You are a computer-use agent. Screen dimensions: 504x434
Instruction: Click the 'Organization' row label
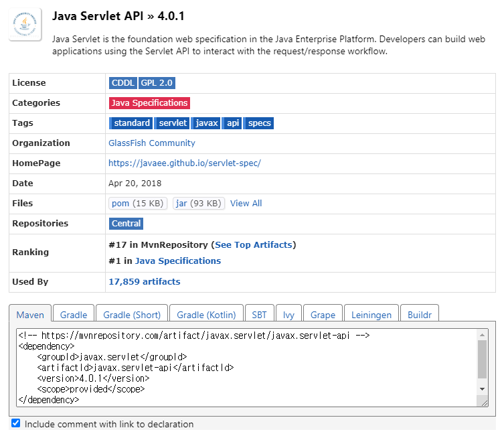(x=41, y=143)
